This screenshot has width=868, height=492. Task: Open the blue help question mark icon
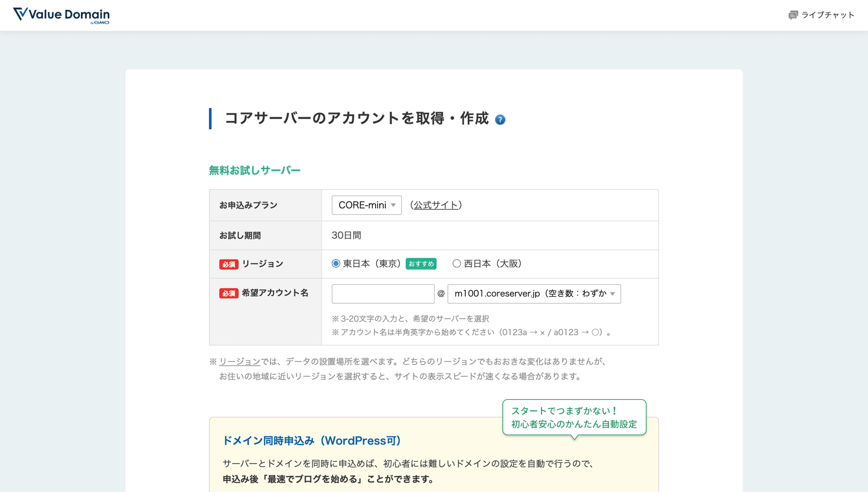[x=500, y=120]
